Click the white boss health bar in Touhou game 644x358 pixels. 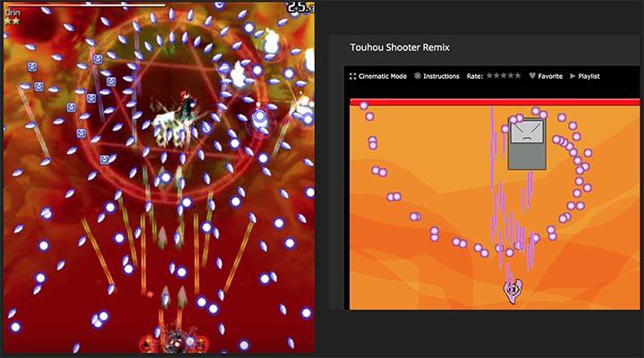coord(86,5)
